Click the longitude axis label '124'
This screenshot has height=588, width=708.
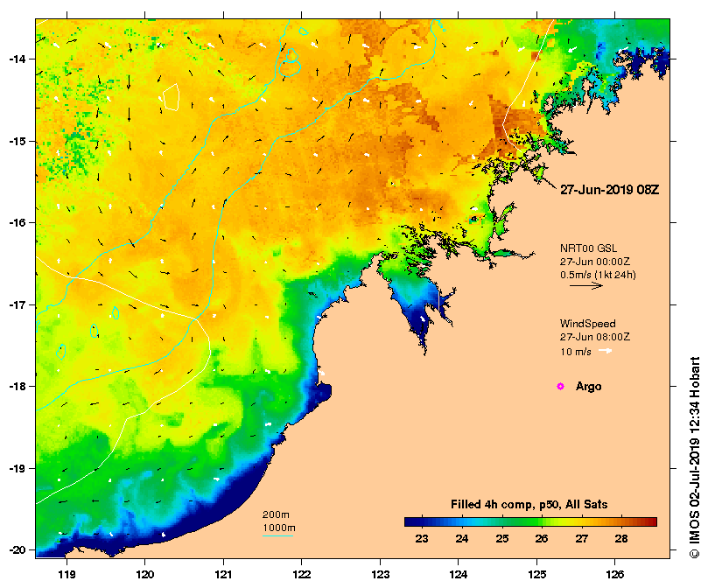point(459,575)
